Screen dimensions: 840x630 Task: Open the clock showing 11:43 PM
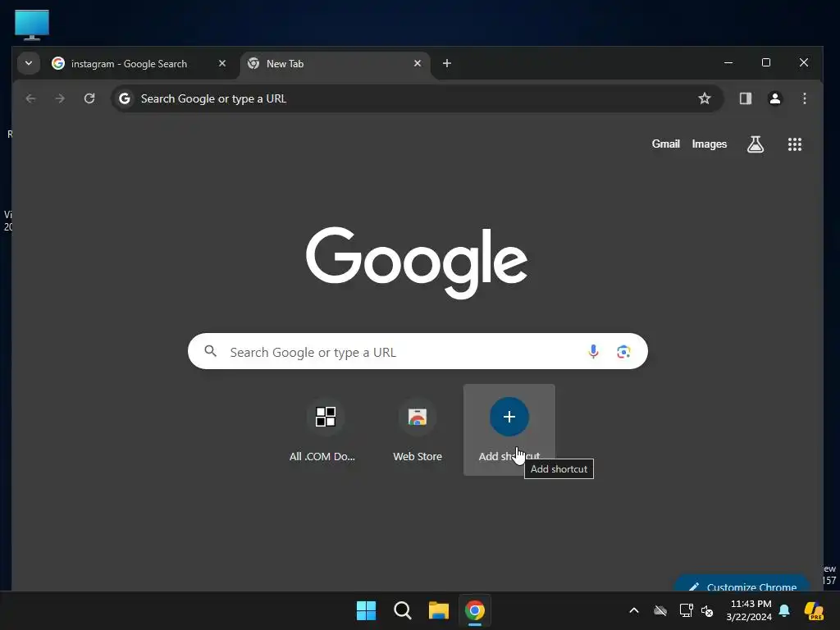(x=749, y=610)
